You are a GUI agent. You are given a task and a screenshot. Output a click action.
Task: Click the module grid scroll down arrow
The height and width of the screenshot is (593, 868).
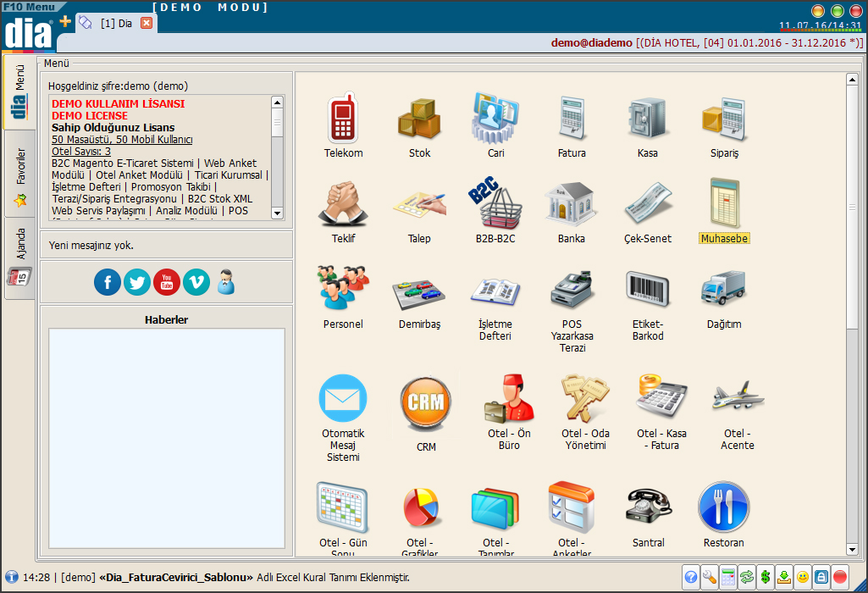click(852, 550)
